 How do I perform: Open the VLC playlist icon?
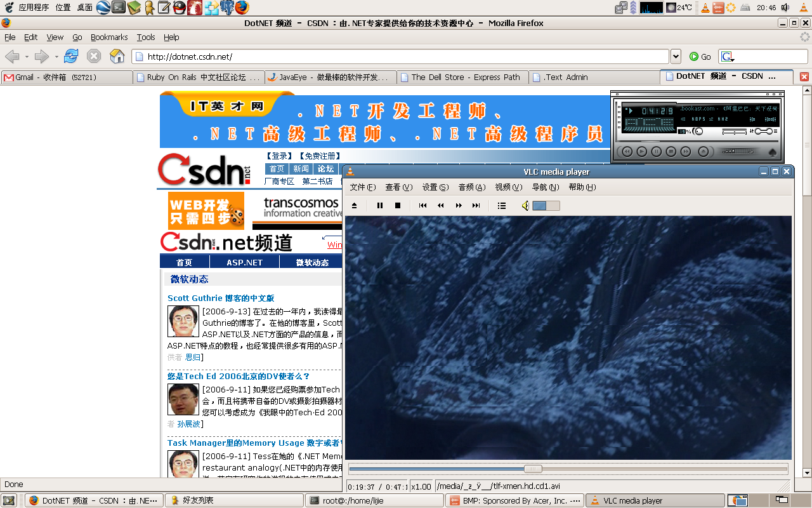coord(502,206)
